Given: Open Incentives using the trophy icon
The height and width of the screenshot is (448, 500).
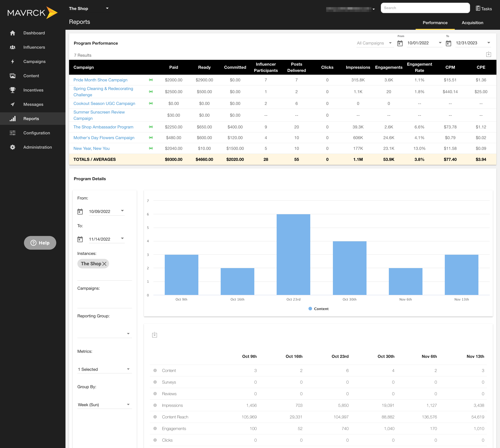Looking at the screenshot, I should click(x=12, y=90).
